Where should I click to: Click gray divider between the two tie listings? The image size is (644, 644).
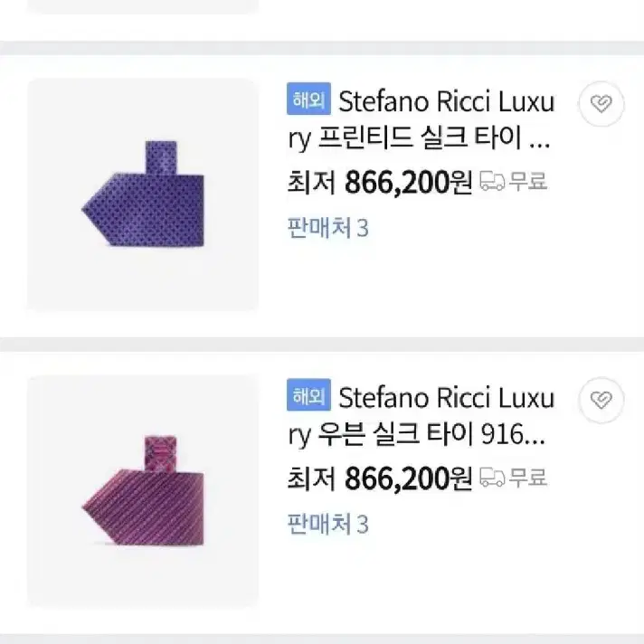coord(322,345)
